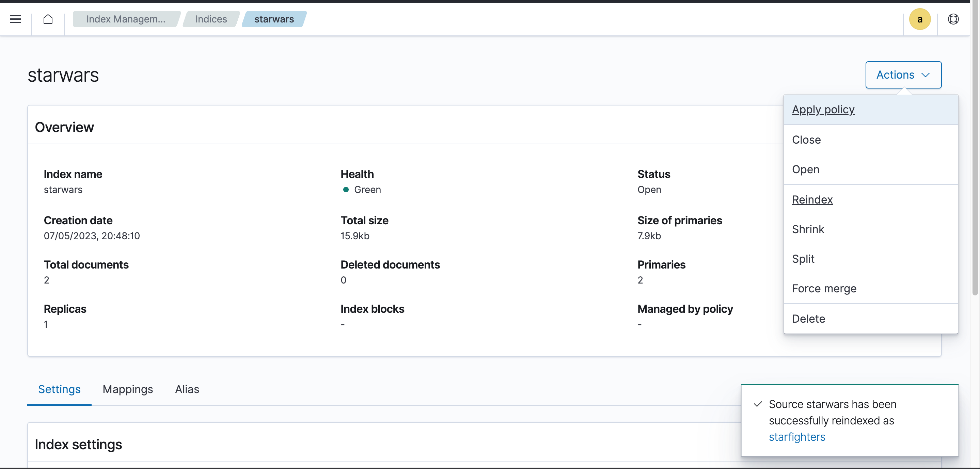Open the Settings tab
Viewport: 980px width, 469px height.
coord(59,389)
